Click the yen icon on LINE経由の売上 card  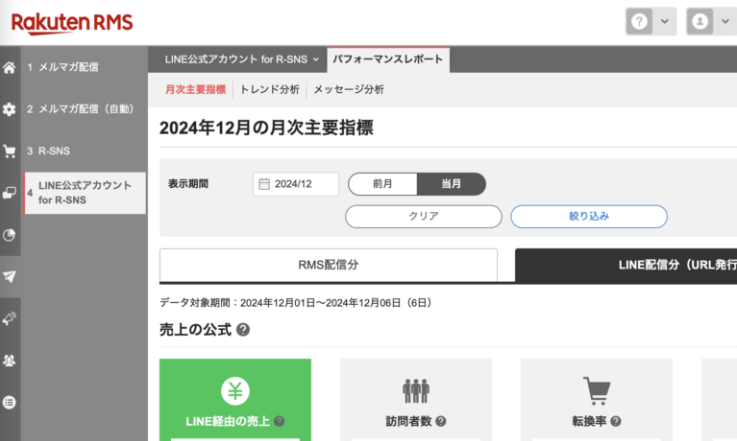[x=235, y=391]
